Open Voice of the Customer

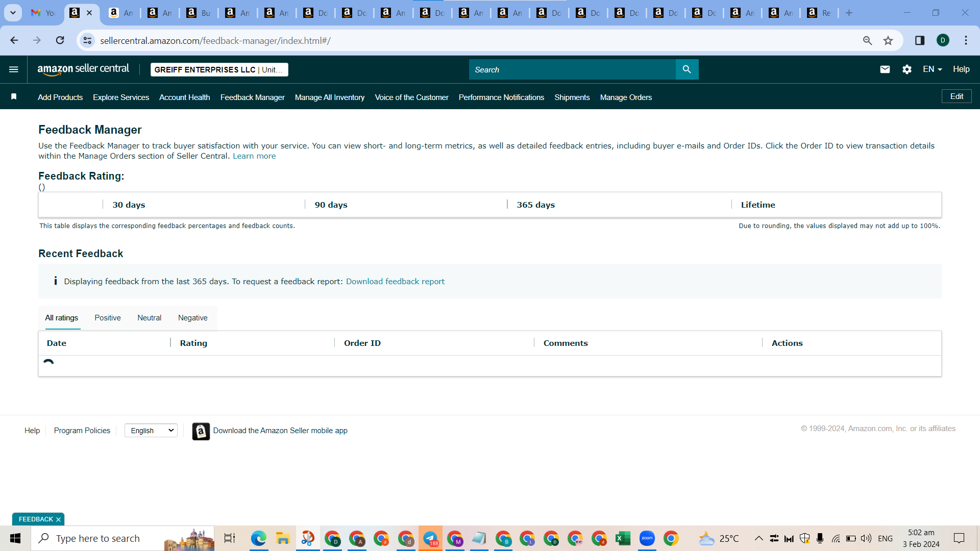pyautogui.click(x=412, y=97)
